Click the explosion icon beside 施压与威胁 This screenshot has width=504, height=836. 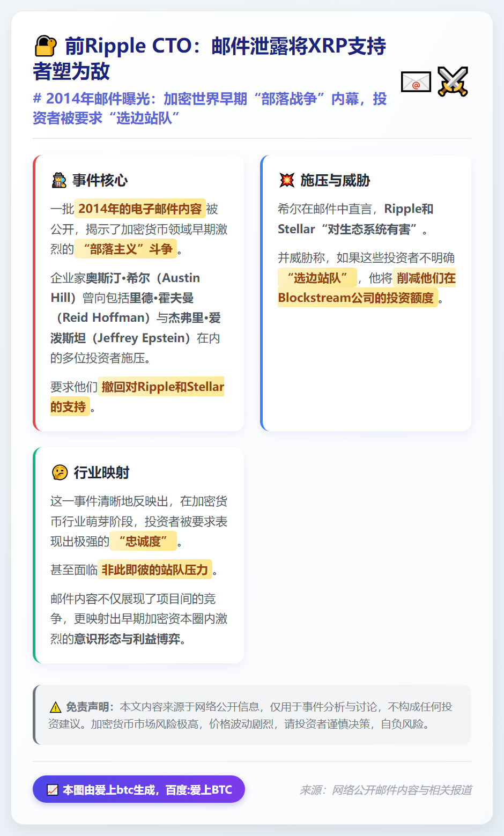287,181
